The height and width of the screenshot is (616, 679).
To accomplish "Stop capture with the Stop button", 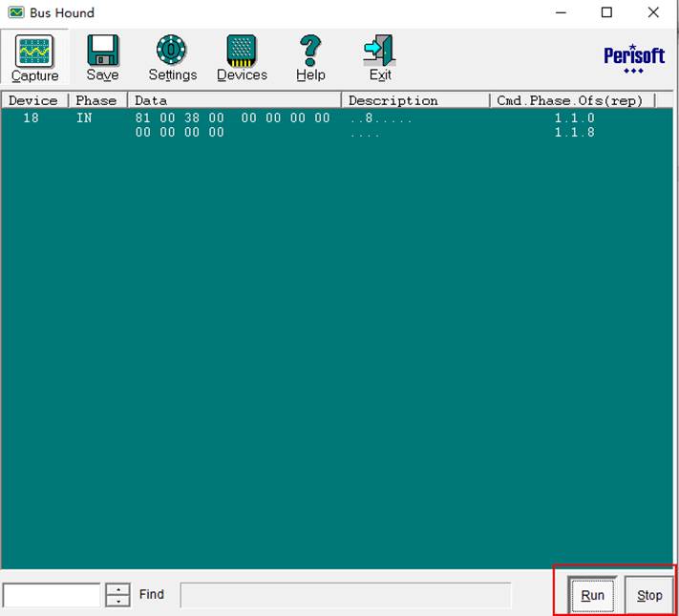I will tap(649, 595).
